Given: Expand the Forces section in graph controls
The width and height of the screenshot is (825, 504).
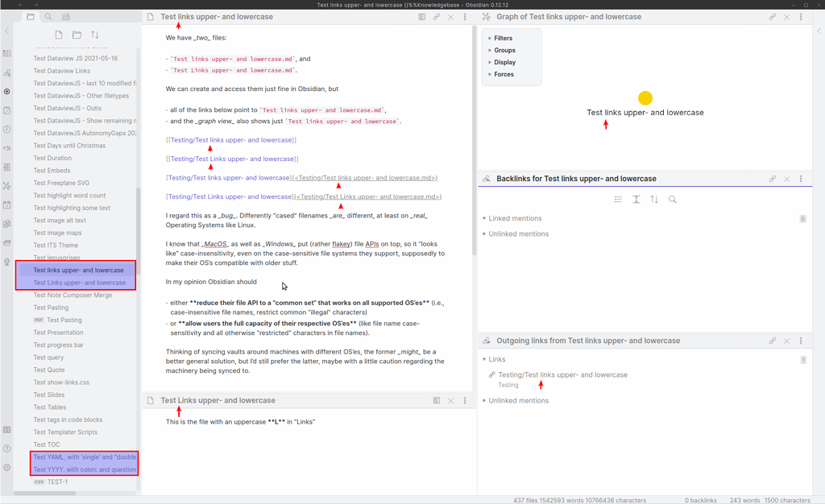Looking at the screenshot, I should [x=504, y=74].
